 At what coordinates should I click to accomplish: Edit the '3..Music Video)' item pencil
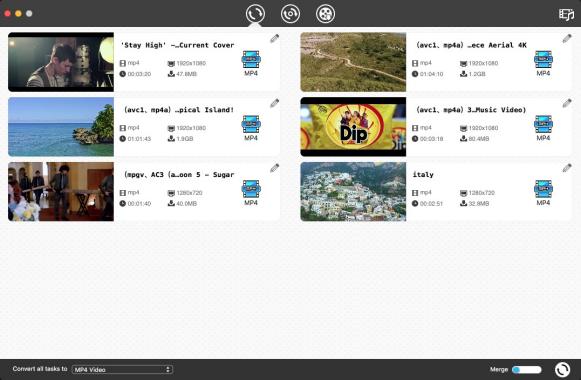coord(567,103)
